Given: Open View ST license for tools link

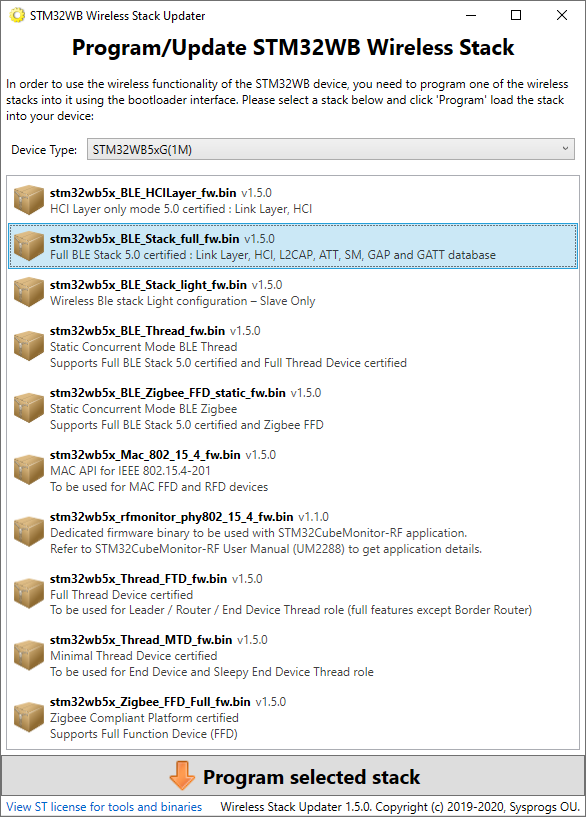Looking at the screenshot, I should [x=104, y=807].
